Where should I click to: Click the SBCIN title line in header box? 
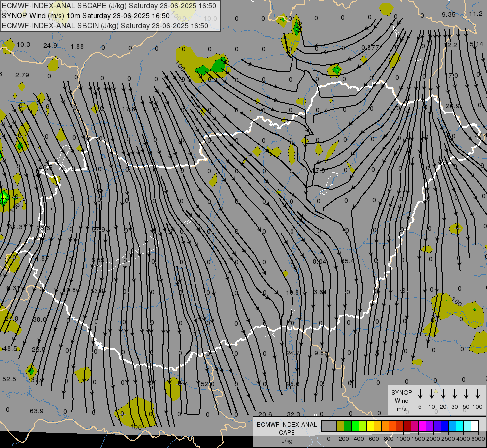pyautogui.click(x=105, y=26)
